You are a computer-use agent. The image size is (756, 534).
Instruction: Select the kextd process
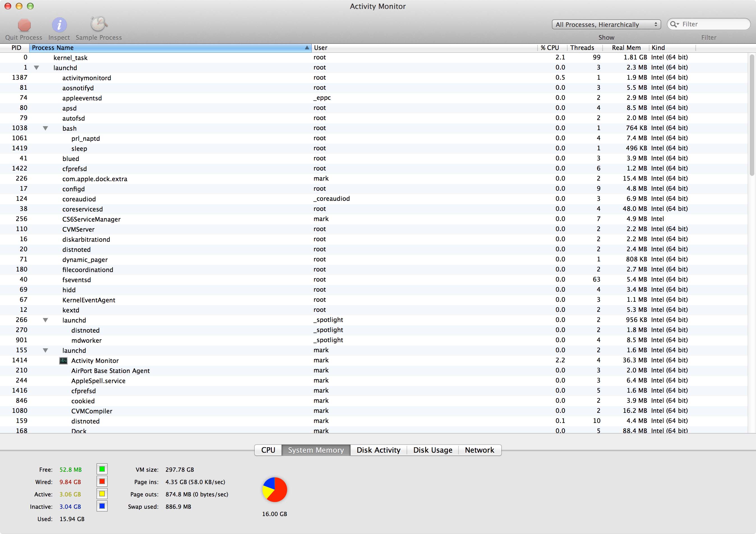(x=374, y=310)
